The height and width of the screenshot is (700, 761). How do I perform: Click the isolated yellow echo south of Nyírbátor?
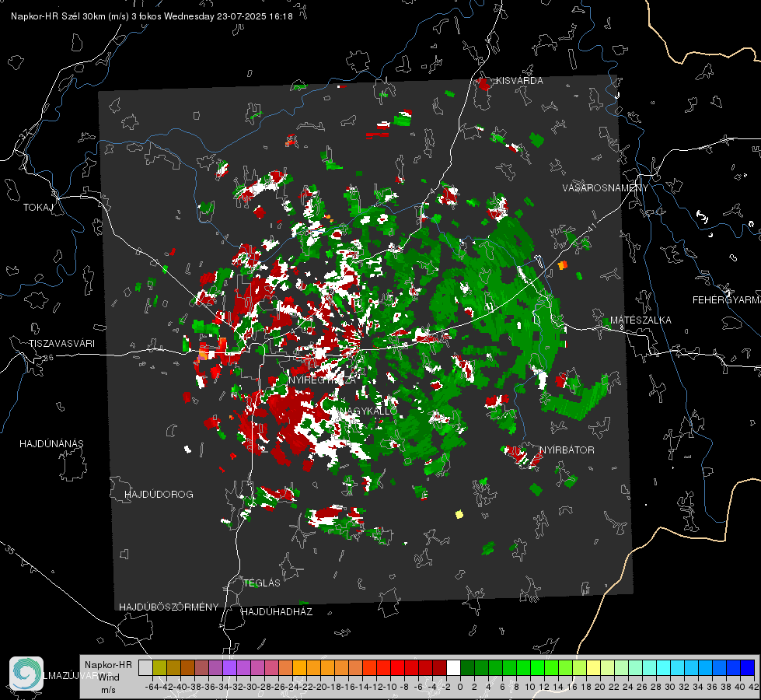tap(459, 514)
